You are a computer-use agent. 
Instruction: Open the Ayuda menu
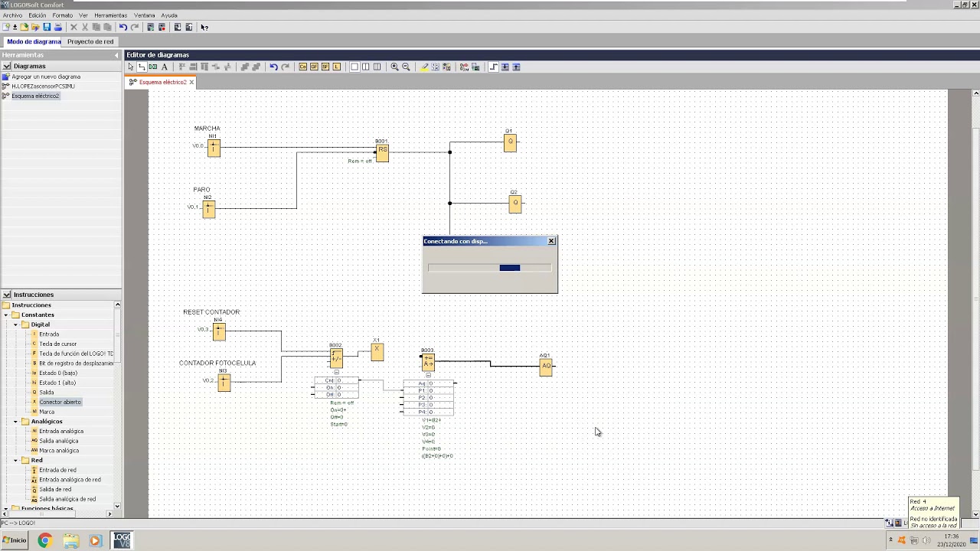click(x=169, y=15)
